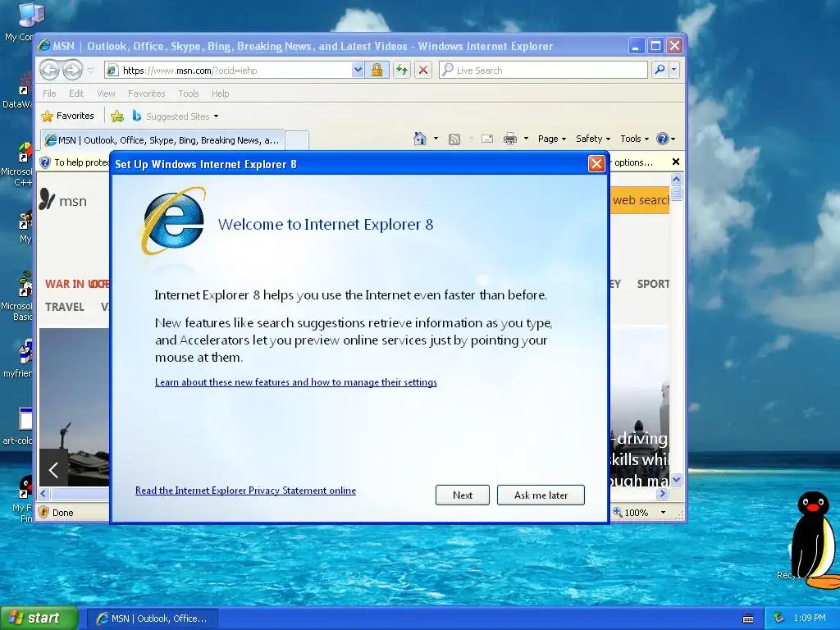Open the Tools menu in menu bar
This screenshot has width=840, height=630.
click(x=189, y=94)
